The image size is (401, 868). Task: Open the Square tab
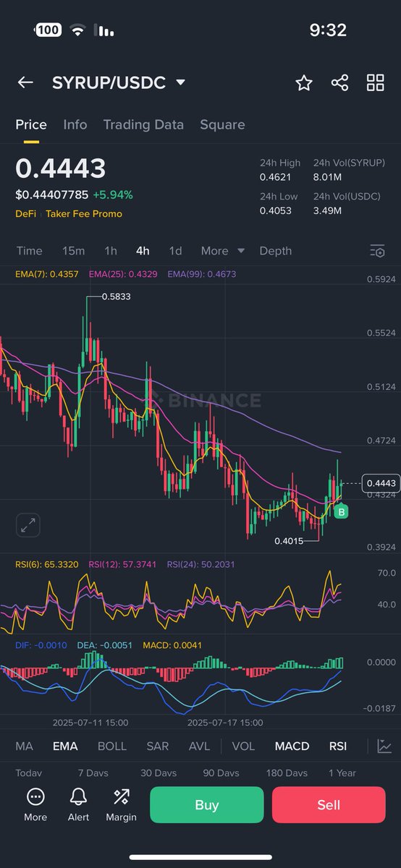222,124
